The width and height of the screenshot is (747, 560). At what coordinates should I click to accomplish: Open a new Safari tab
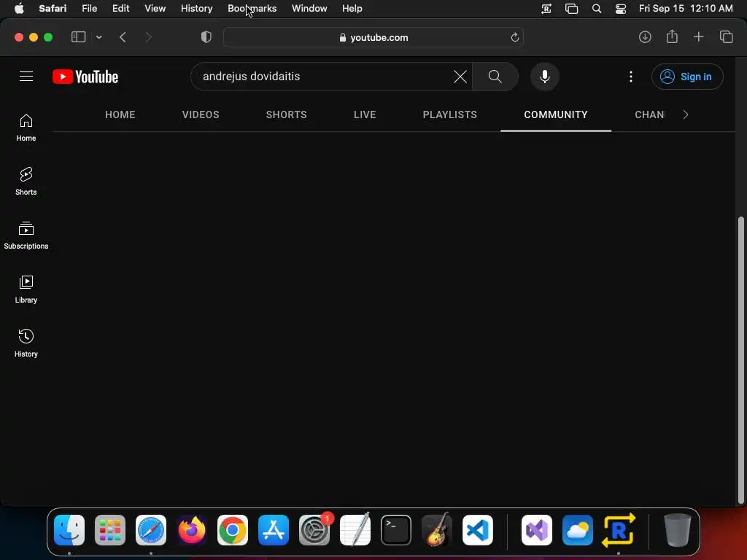coord(698,36)
